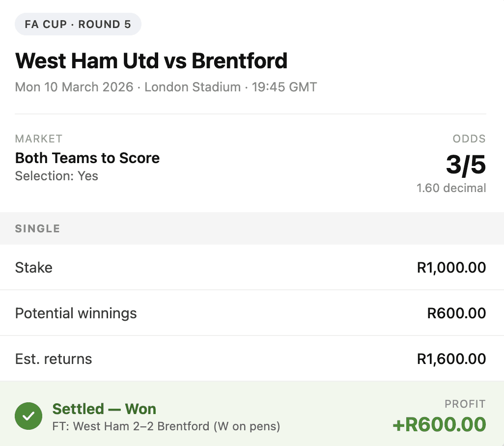Click the green settled checkmark icon
504x446 pixels.
click(x=28, y=416)
